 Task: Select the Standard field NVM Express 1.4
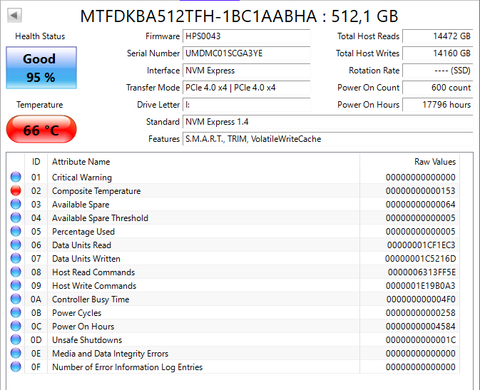(328, 122)
